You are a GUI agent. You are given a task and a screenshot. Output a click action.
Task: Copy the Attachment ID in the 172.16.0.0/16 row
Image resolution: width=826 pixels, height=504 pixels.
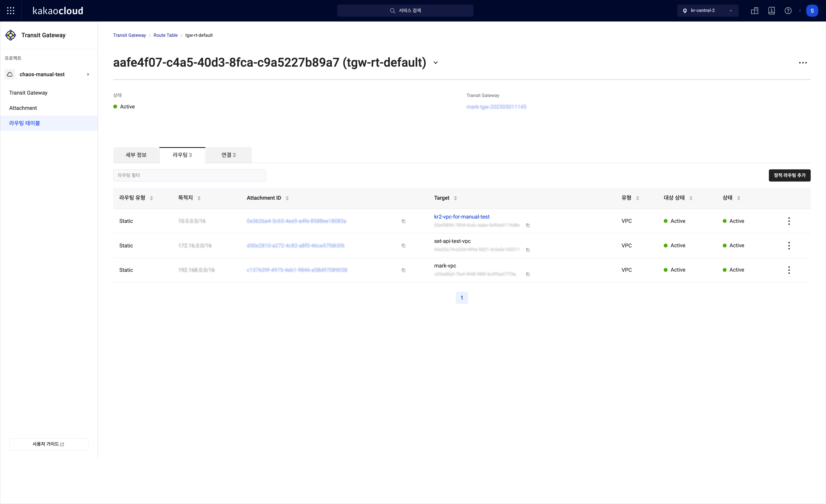pos(404,246)
